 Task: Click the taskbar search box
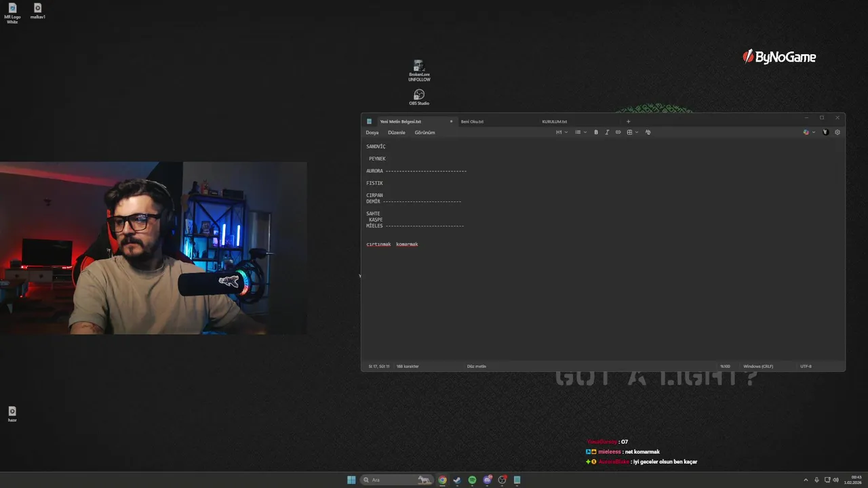pyautogui.click(x=397, y=480)
